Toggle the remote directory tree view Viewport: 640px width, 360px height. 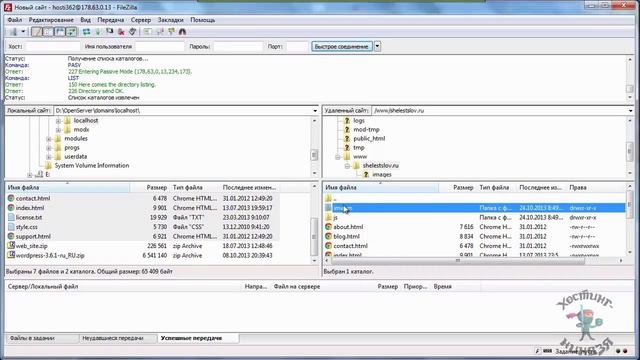[60, 32]
